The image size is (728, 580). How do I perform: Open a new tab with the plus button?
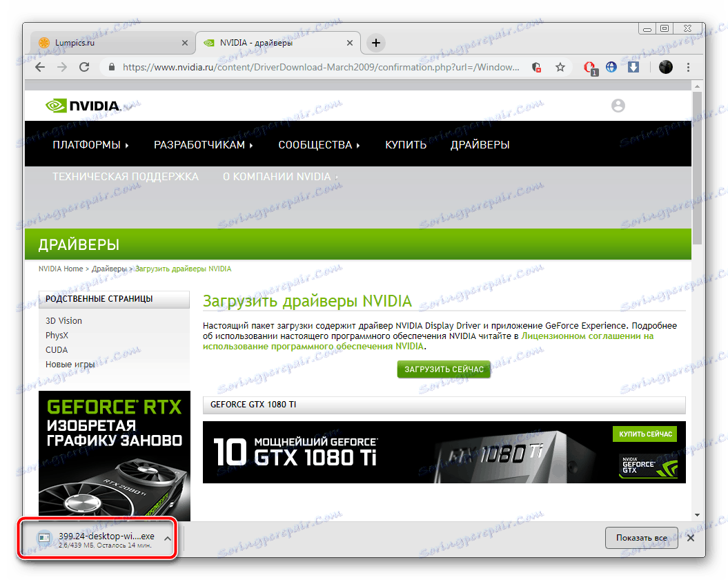[x=376, y=43]
